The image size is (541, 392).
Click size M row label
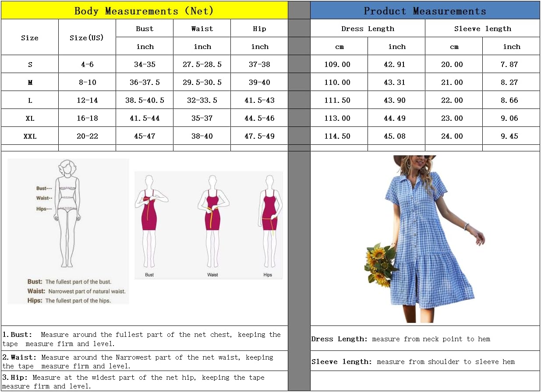click(x=30, y=82)
